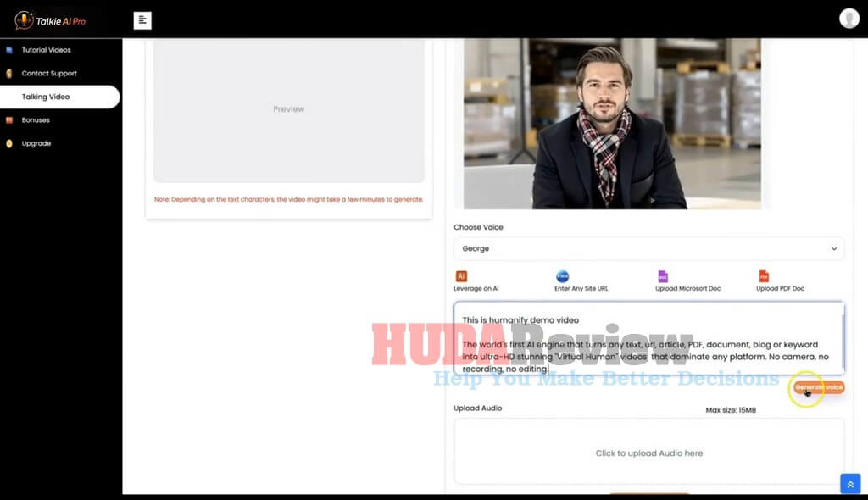Screen dimensions: 868x500
Task: Click the Generate voice button
Action: click(x=819, y=387)
